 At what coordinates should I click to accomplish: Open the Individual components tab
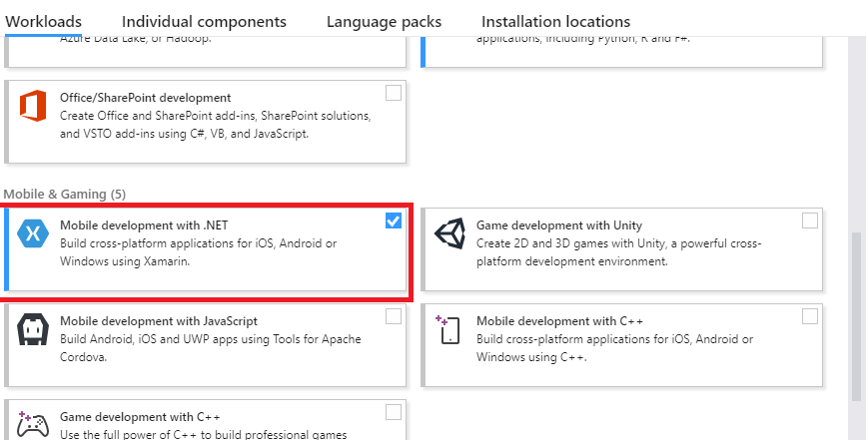[204, 21]
